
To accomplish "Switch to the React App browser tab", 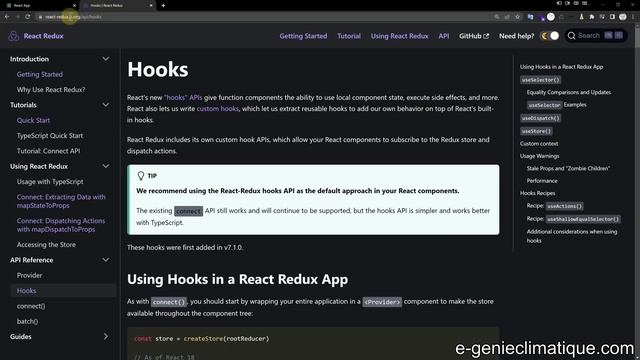I will click(40, 5).
